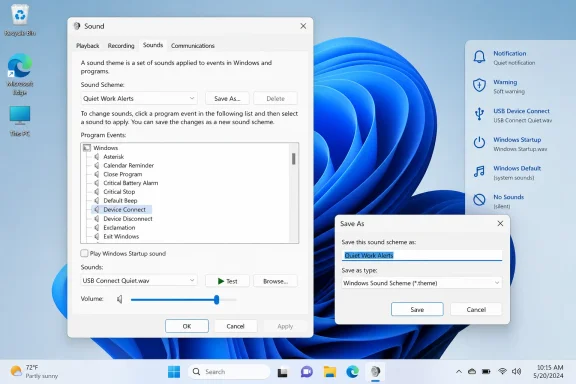The image size is (576, 384).
Task: Click the speaker icon beside Asterisk event
Action: 97,157
